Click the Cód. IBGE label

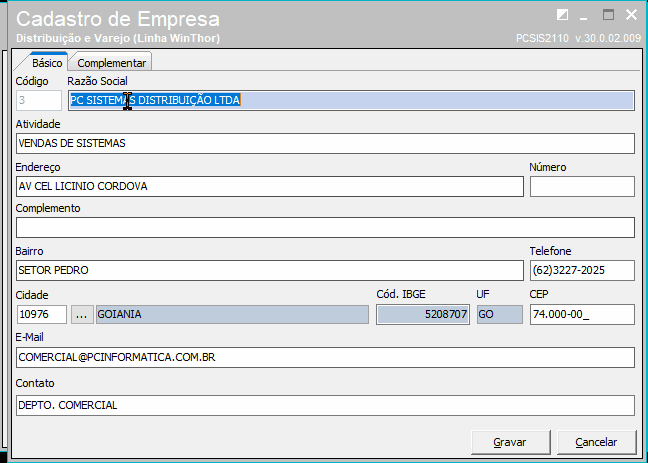coord(401,294)
